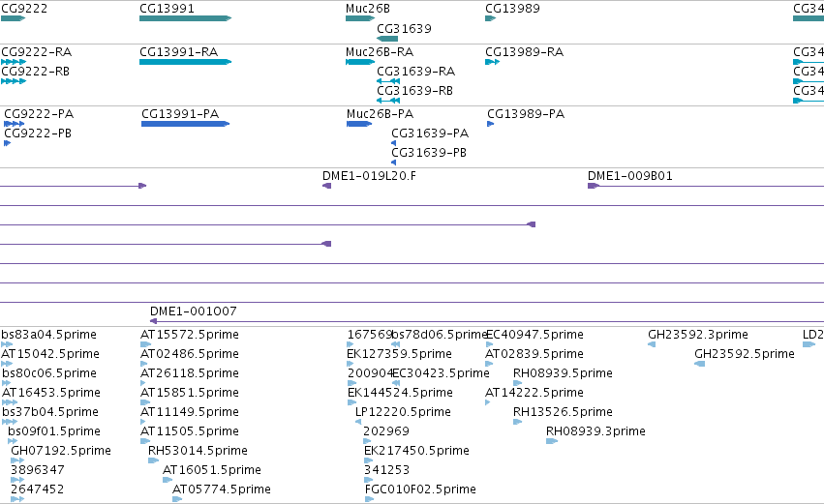Screen dimensions: 824x504
Task: Select EST label AT15042.5prime
Action: click(50, 354)
